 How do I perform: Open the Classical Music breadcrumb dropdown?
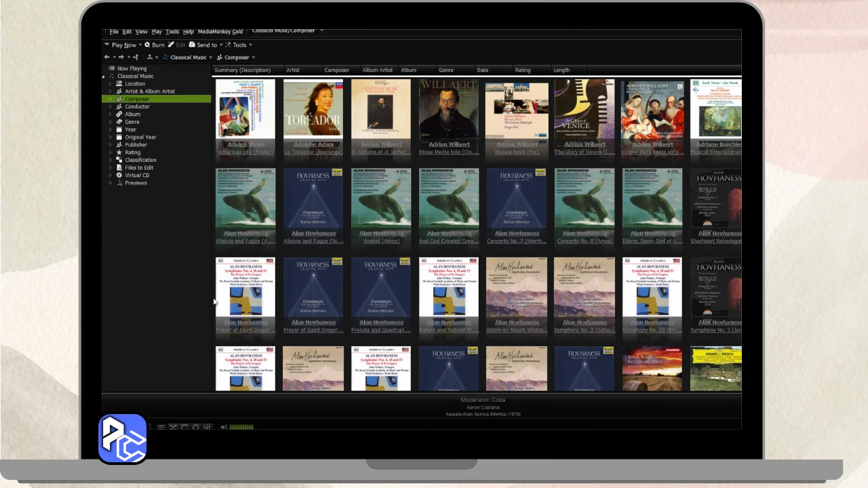coord(210,58)
